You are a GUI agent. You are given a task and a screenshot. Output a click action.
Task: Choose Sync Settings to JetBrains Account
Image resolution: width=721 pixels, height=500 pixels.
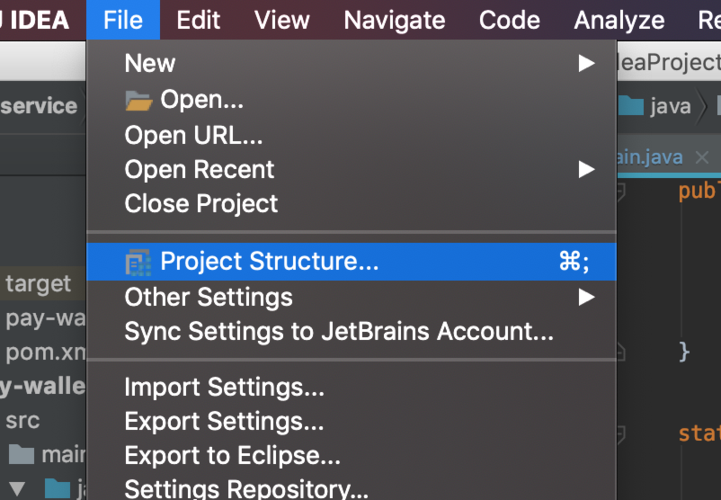[x=339, y=332]
